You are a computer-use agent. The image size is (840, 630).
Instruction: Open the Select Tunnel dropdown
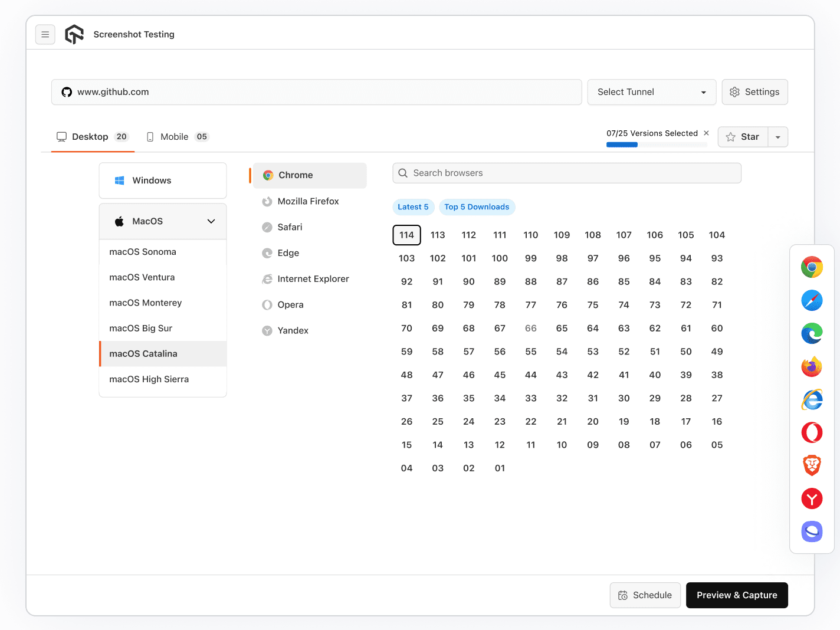pos(651,92)
